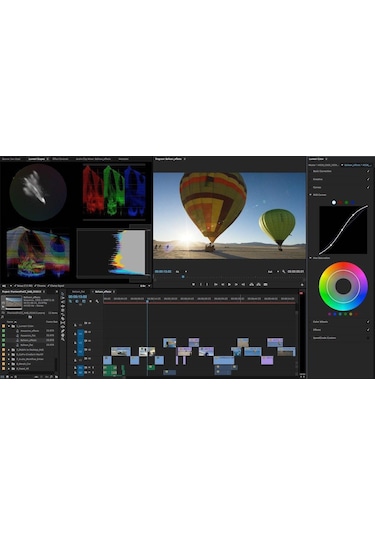Toggle Basic Correction checkbox in Lumetri Color
Viewport: 375px width, 535px height.
[368, 171]
